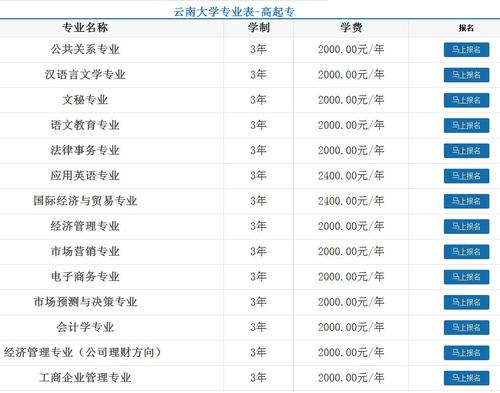This screenshot has width=500, height=393.
Task: Click 马上报名 for the plain 经济管理专业 row
Action: coord(466,226)
